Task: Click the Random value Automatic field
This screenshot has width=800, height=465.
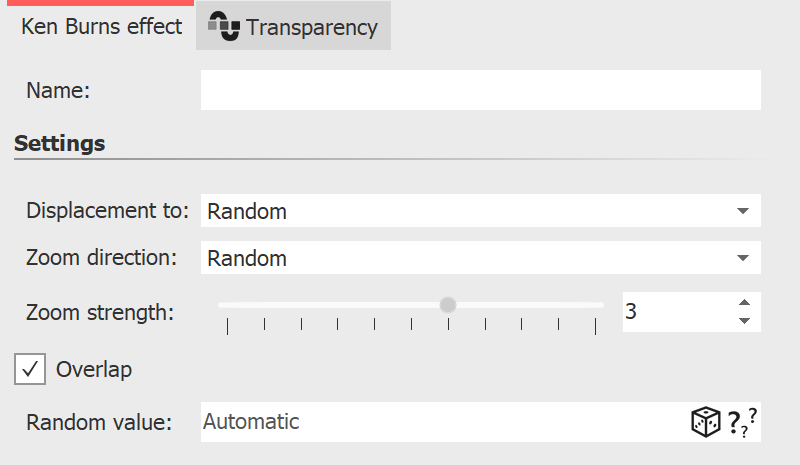Action: pos(440,422)
